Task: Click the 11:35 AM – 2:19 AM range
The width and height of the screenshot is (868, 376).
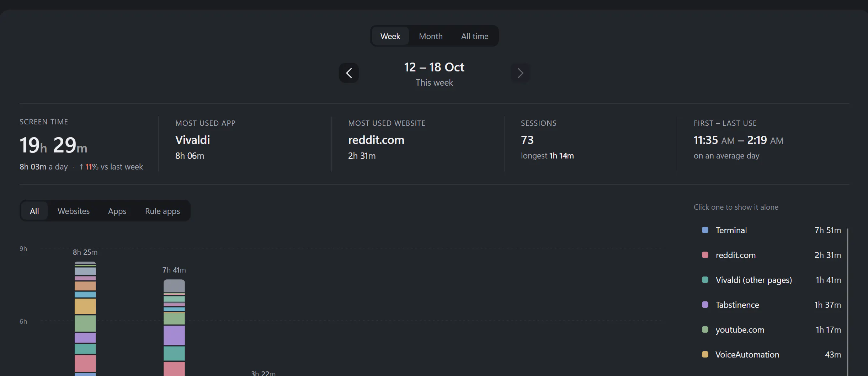Action: click(738, 140)
